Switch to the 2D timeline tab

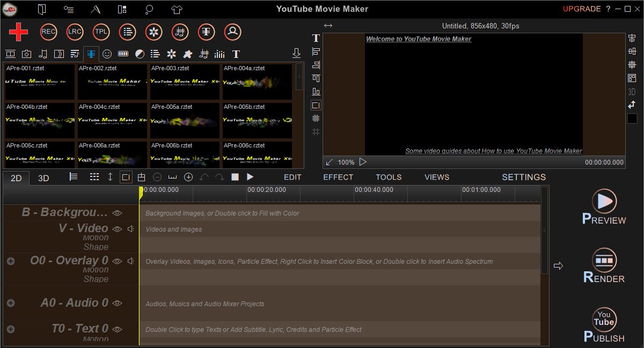(x=16, y=178)
